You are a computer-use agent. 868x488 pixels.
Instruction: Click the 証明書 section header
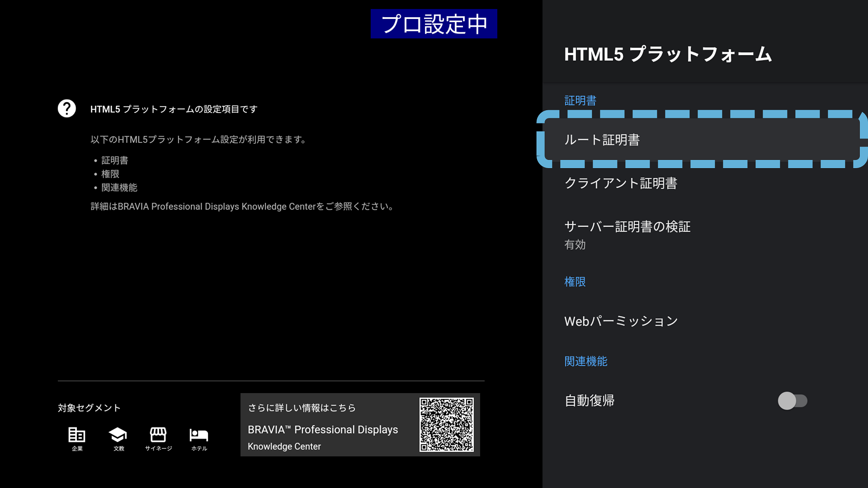(x=580, y=100)
